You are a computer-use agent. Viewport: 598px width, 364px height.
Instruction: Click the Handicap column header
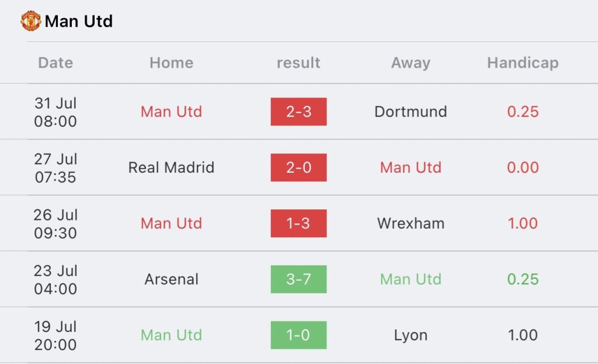(x=523, y=63)
